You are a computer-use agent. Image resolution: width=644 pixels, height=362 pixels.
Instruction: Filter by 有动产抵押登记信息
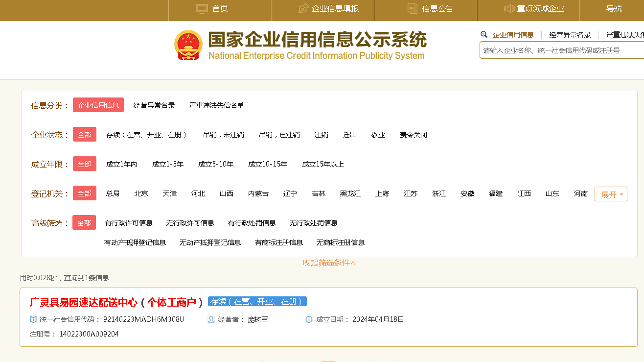pyautogui.click(x=135, y=242)
